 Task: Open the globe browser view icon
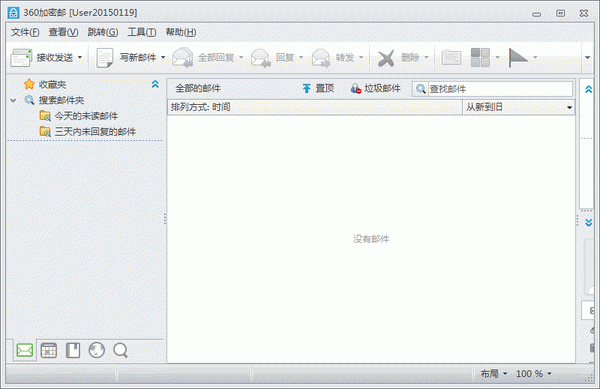tap(96, 350)
